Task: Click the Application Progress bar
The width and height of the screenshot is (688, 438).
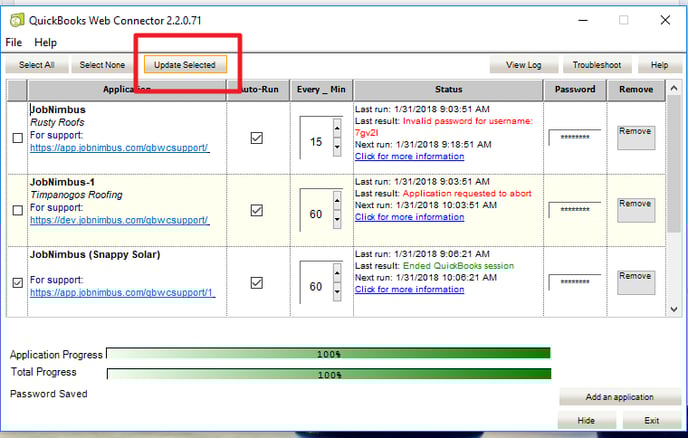Action: [329, 354]
